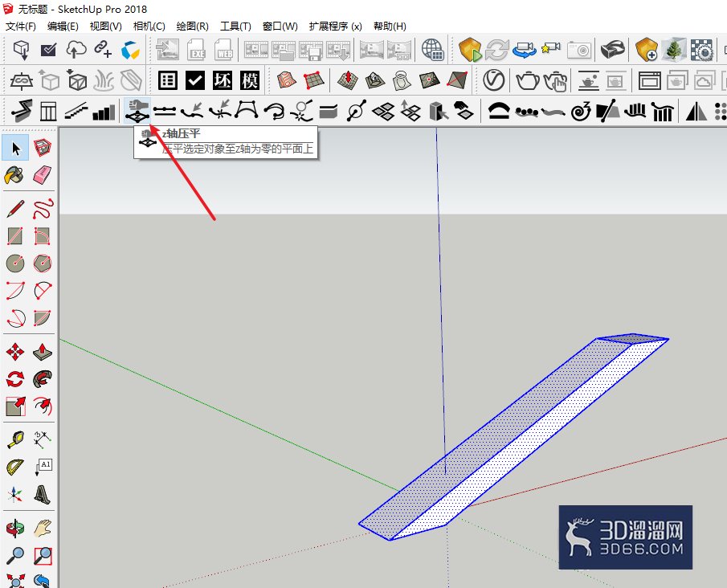Click the VR headset icon

(x=612, y=49)
